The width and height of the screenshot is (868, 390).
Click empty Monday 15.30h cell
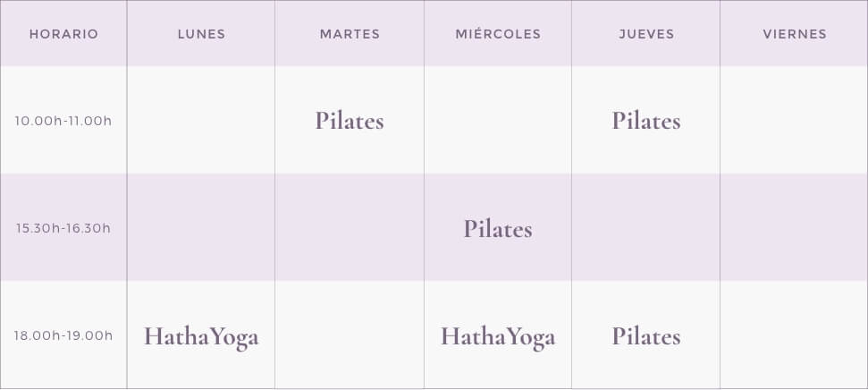tap(201, 228)
